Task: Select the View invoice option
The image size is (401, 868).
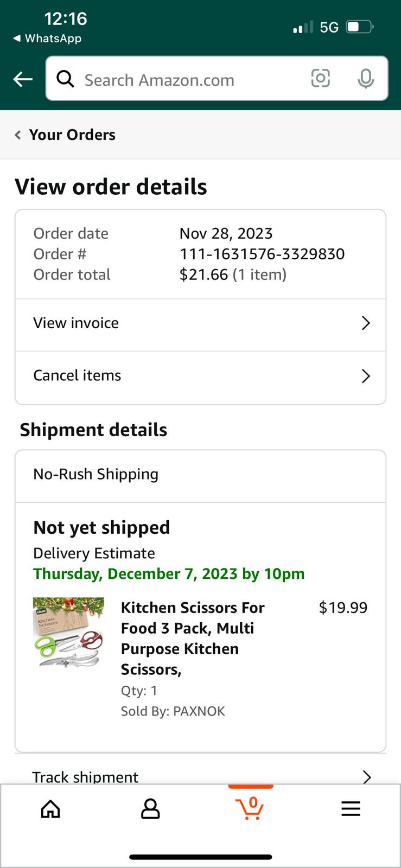Action: tap(76, 323)
